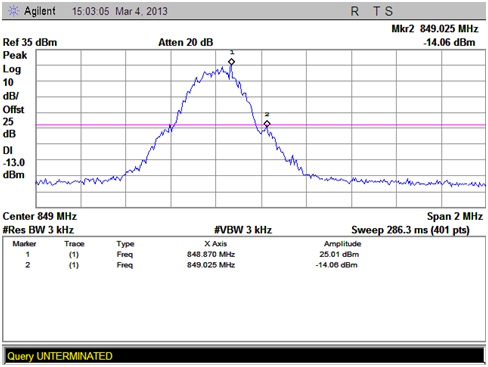Click the magenta display line
488x367 pixels.
click(261, 125)
